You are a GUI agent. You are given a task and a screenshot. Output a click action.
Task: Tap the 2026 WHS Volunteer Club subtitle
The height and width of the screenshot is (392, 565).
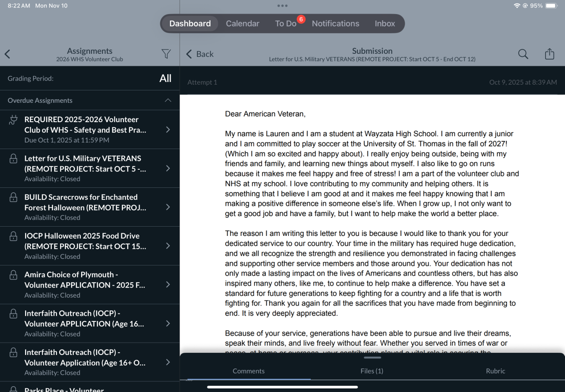coord(90,59)
